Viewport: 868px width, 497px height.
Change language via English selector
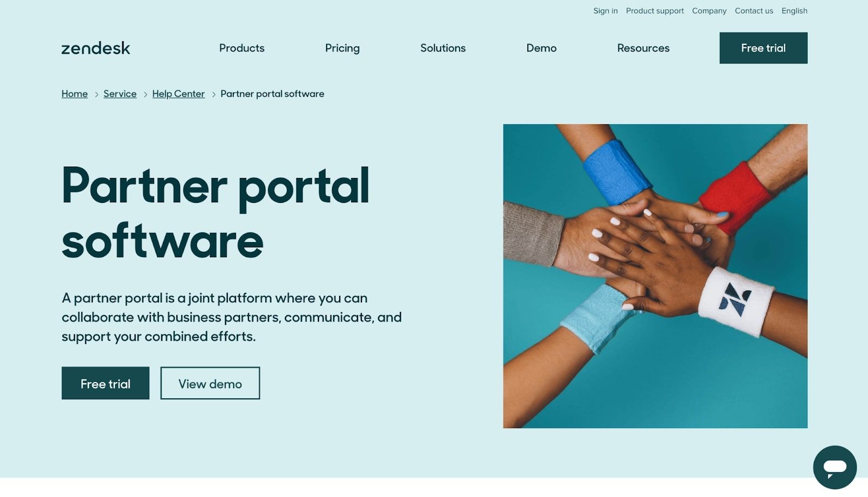click(794, 11)
